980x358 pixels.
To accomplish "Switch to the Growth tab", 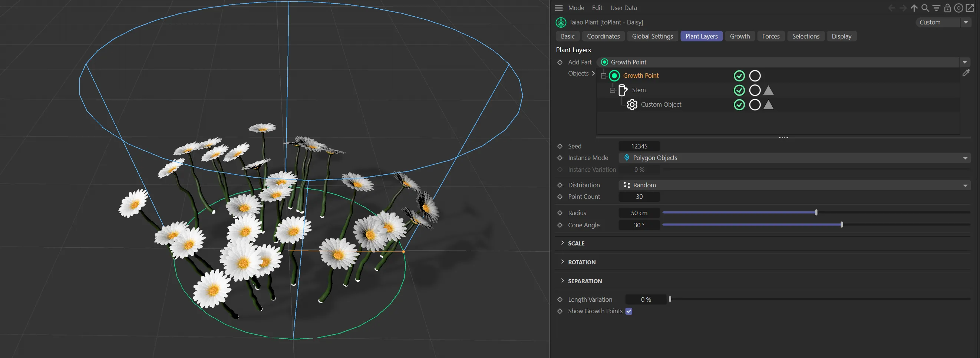I will [x=740, y=36].
